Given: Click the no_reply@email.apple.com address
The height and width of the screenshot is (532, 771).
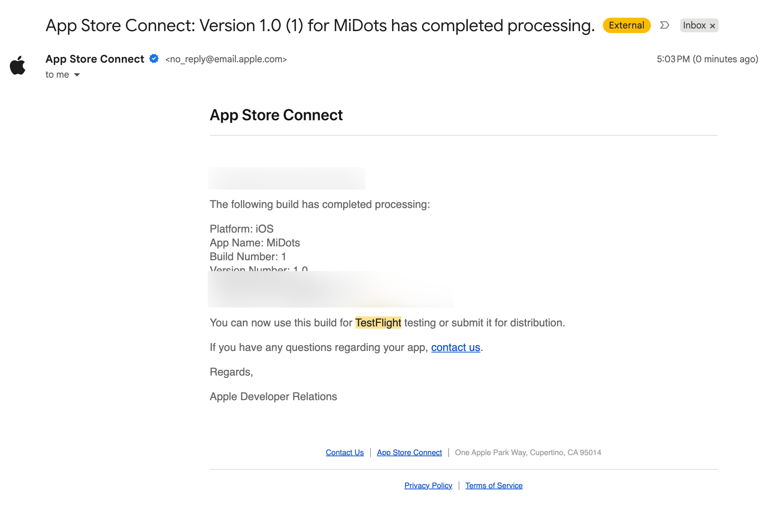Looking at the screenshot, I should pos(226,59).
